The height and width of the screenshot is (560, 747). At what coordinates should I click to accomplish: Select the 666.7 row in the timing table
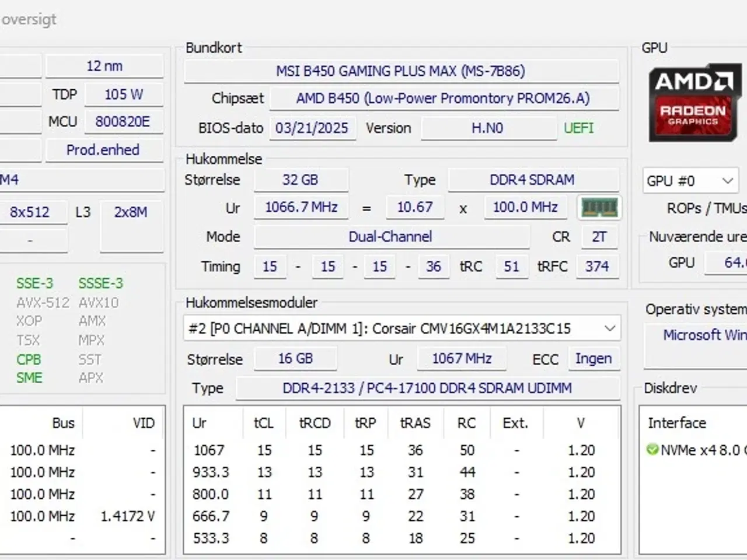[402, 516]
